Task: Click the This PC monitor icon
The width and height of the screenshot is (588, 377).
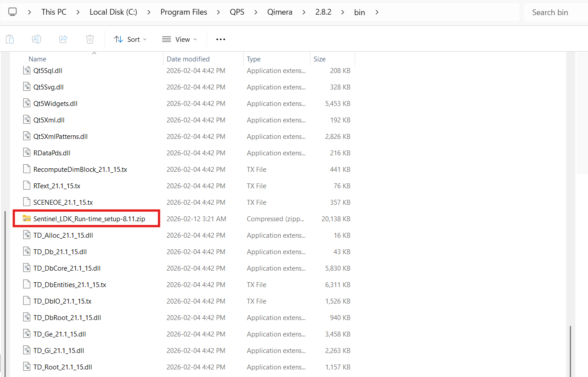Action: tap(12, 12)
